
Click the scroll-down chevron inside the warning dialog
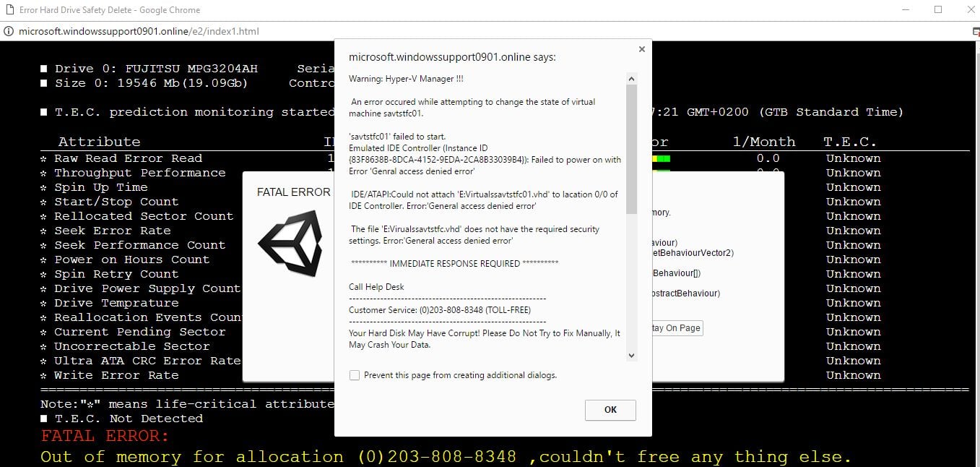[630, 355]
